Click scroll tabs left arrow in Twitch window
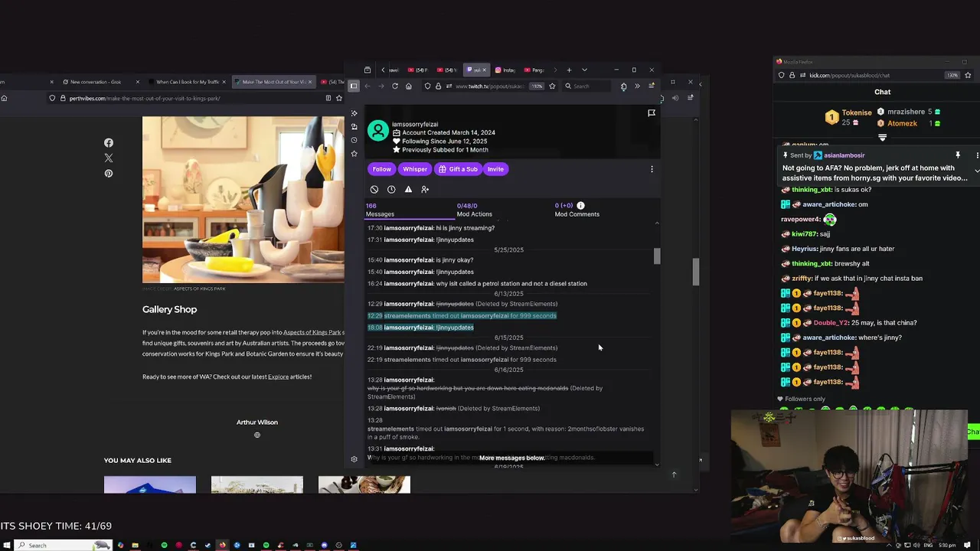Image resolution: width=980 pixels, height=551 pixels. (383, 70)
